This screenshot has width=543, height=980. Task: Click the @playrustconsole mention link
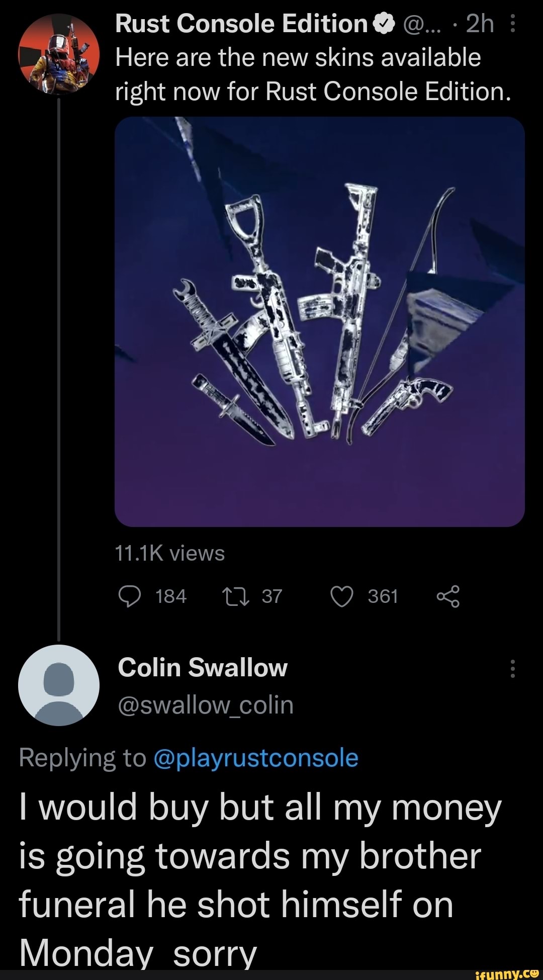click(255, 758)
